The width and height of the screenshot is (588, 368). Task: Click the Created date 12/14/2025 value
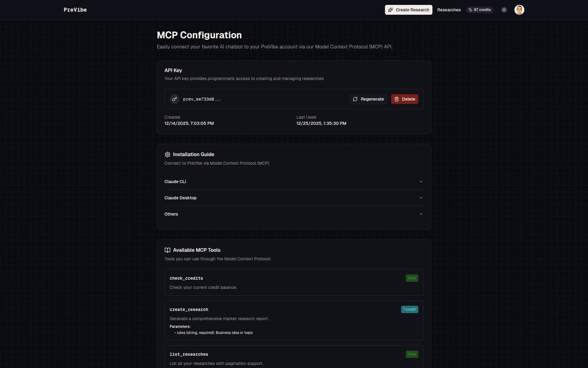point(189,123)
